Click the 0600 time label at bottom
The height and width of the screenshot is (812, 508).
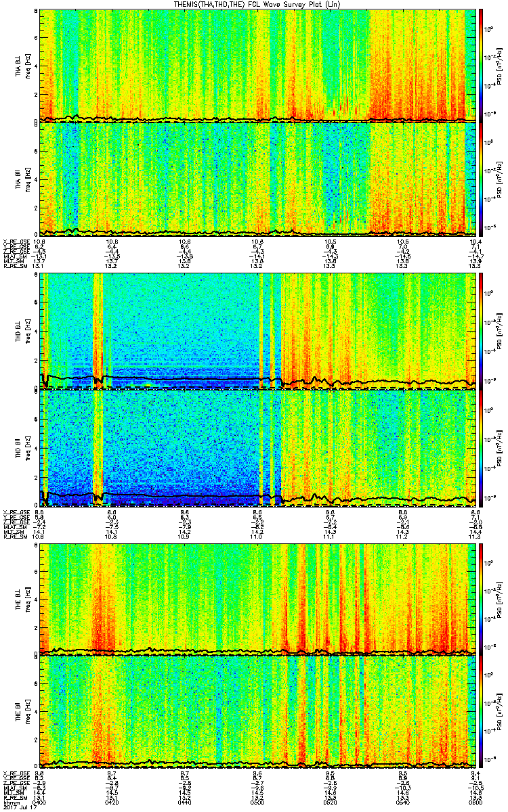pyautogui.click(x=475, y=801)
